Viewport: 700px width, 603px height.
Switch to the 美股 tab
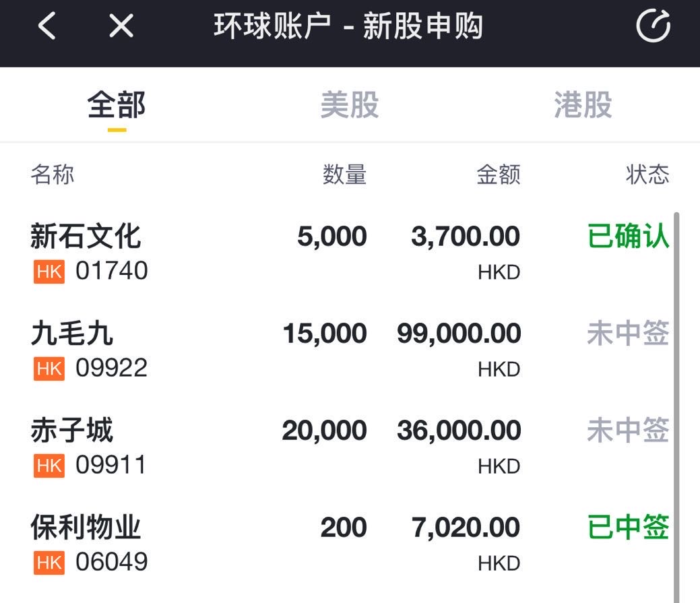click(350, 105)
